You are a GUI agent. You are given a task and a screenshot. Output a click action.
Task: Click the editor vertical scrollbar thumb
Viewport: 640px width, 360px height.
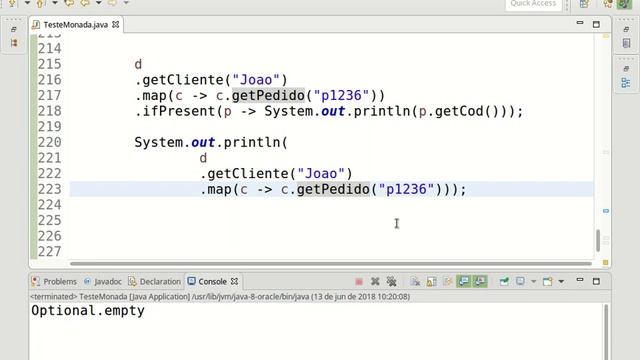598,240
